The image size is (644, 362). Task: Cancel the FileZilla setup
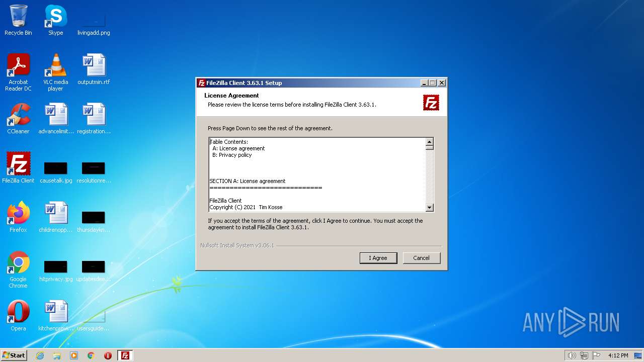click(x=421, y=258)
